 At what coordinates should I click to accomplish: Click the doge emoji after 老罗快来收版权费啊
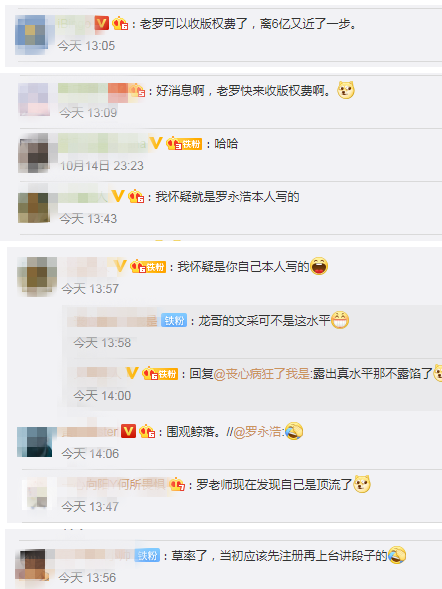345,90
